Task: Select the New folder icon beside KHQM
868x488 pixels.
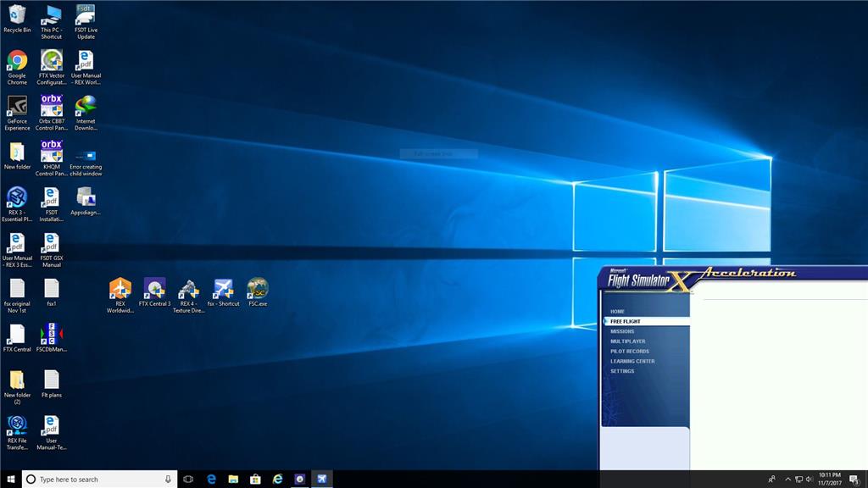Action: click(17, 156)
